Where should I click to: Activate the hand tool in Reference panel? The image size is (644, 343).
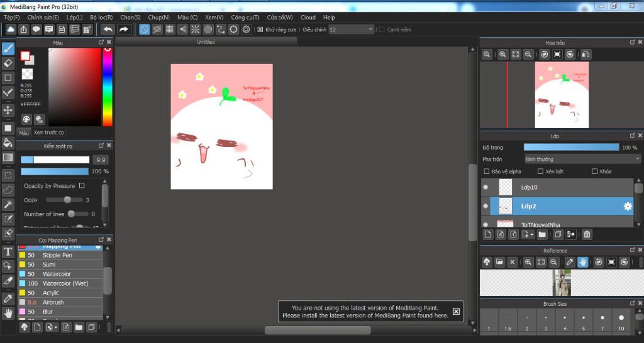(x=582, y=262)
